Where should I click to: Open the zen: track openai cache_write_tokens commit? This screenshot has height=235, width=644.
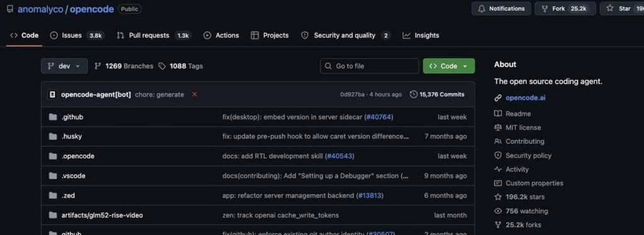[280, 216]
